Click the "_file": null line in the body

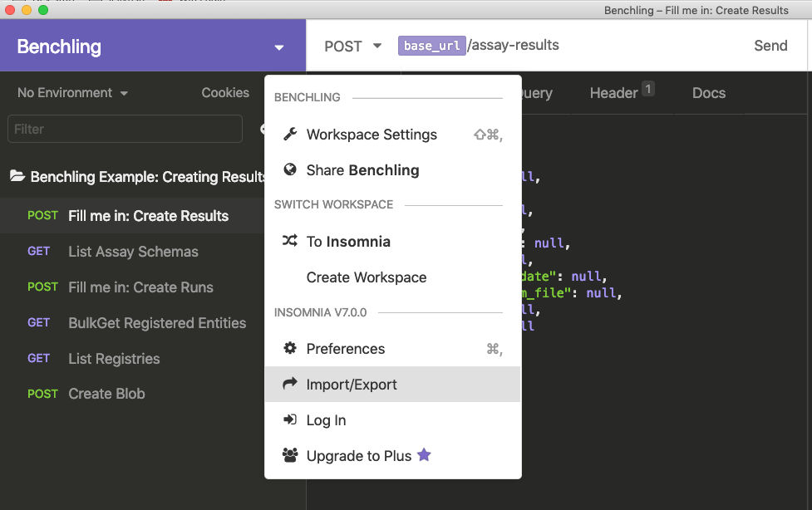tap(572, 293)
